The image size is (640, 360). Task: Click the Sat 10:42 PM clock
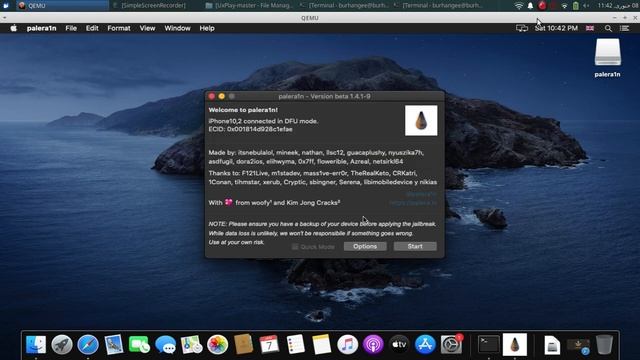point(556,28)
